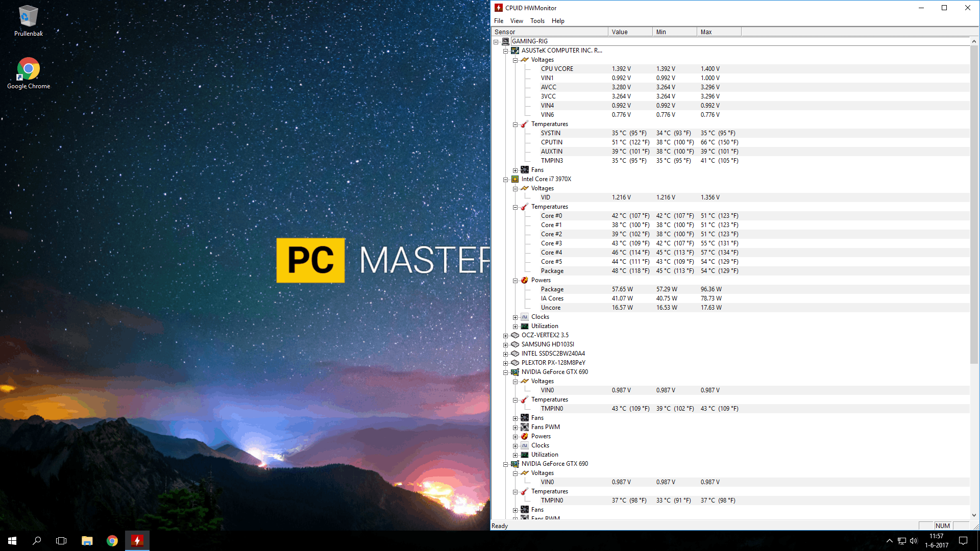Click the first NVIDIA GeForce GTX 690 icon
Screen dimensions: 980x551
[x=515, y=372]
